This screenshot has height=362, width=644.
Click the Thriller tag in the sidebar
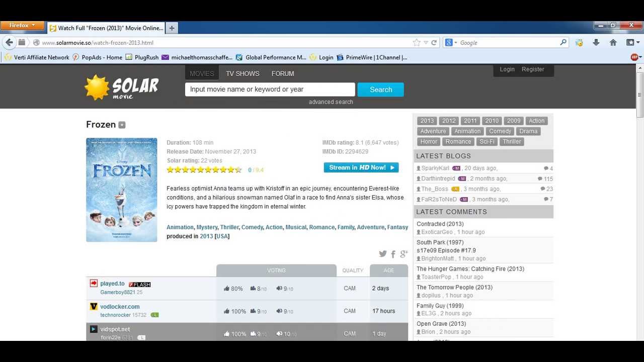click(x=512, y=142)
